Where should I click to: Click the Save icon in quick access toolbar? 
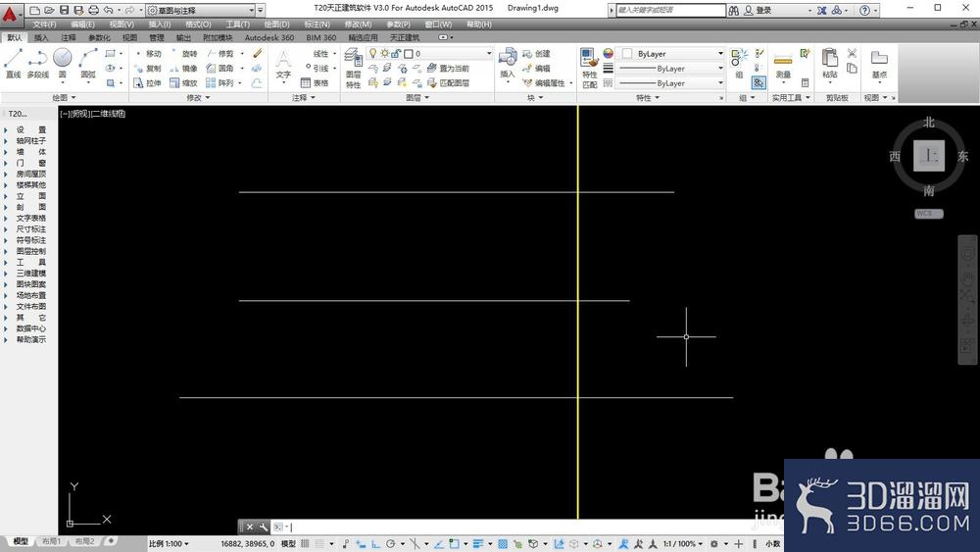[65, 10]
